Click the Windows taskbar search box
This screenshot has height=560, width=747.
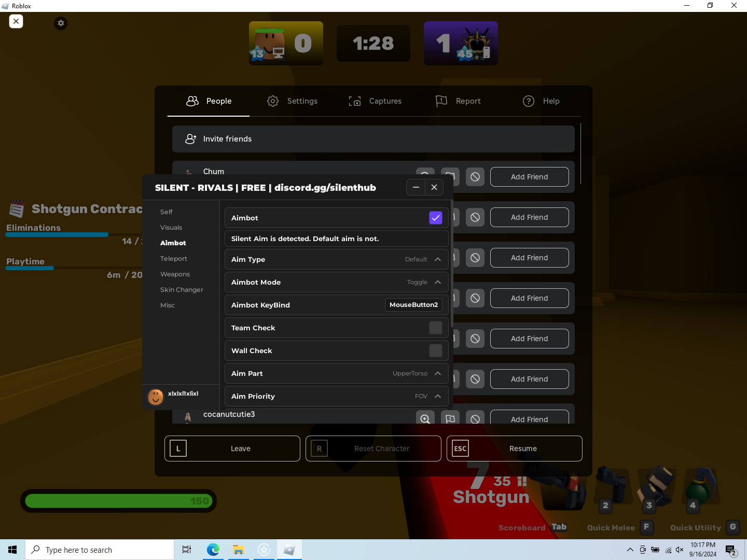click(x=100, y=550)
